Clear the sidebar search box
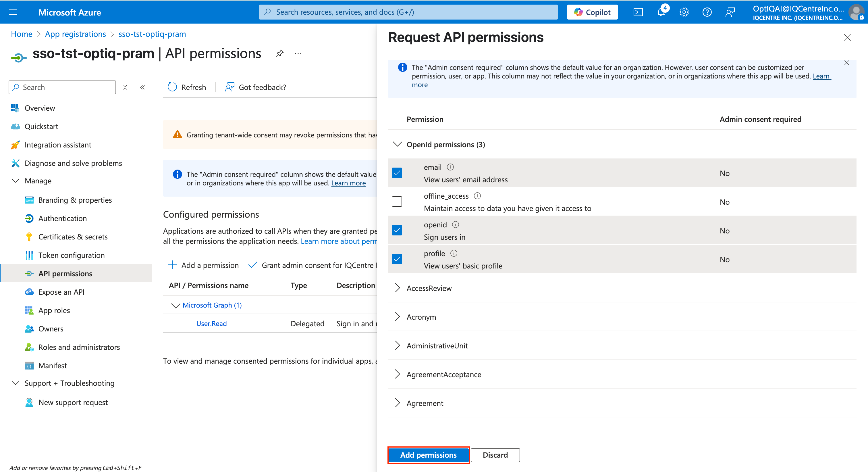Image resolution: width=868 pixels, height=472 pixels. [125, 87]
